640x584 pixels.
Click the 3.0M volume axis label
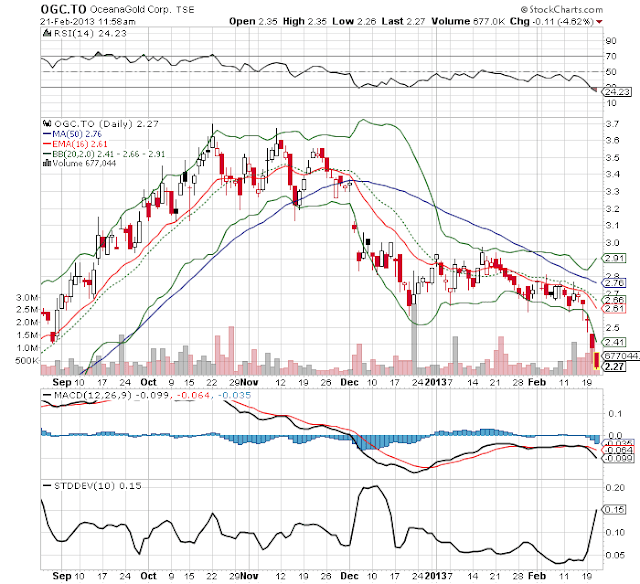pos(27,297)
